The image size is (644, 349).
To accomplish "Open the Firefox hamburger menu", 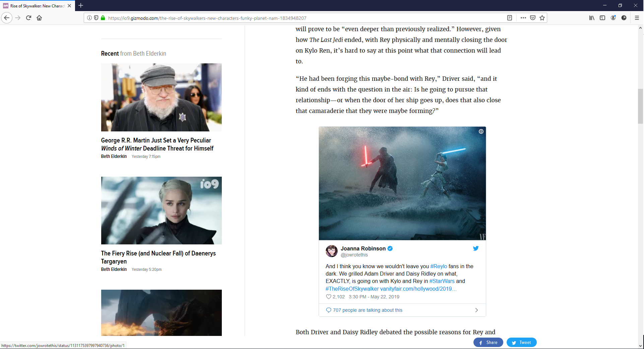I will (x=637, y=18).
